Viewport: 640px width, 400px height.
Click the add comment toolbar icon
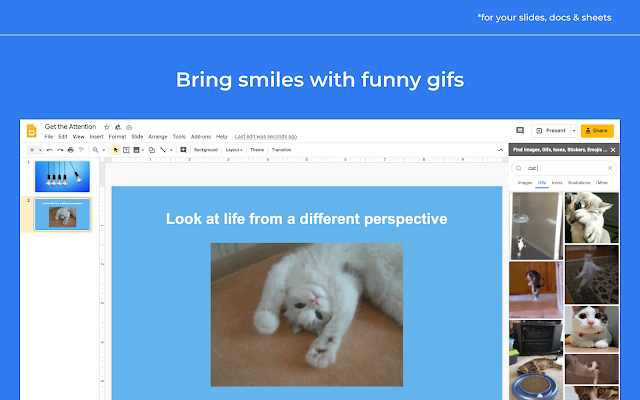pos(183,150)
